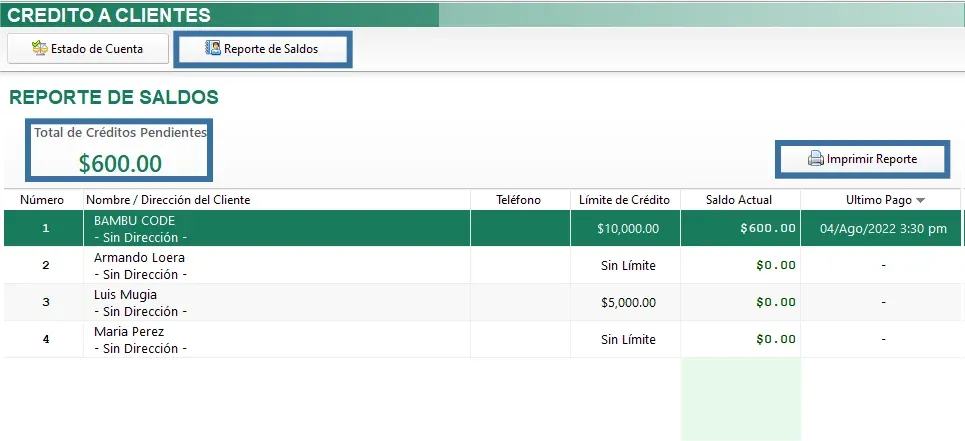Click row number 4 cell
Viewport: 965px width, 441px height.
pyautogui.click(x=45, y=339)
